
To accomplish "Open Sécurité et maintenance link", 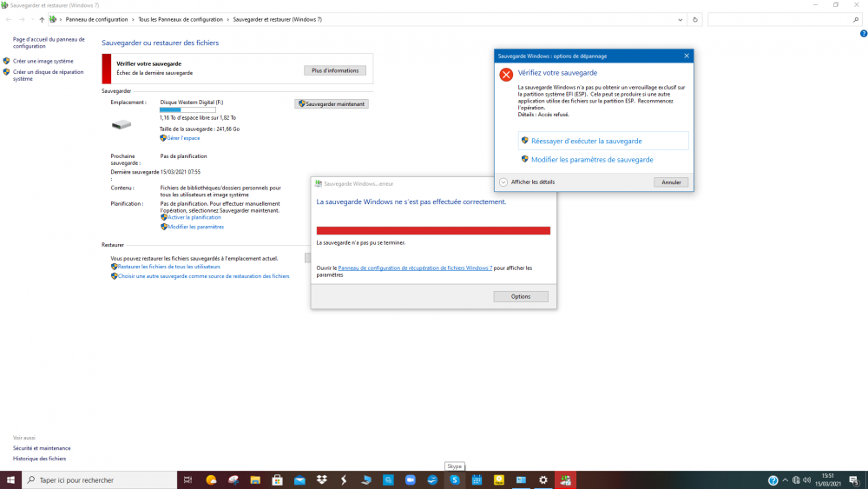I will [42, 448].
